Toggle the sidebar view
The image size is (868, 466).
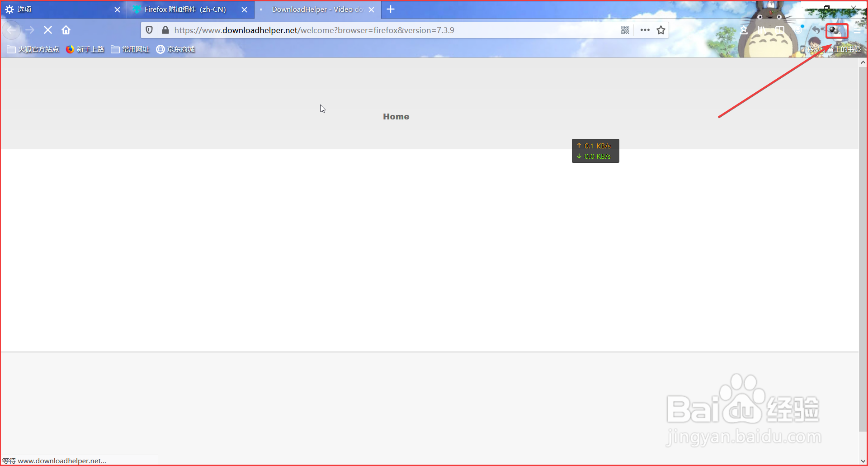[x=780, y=30]
